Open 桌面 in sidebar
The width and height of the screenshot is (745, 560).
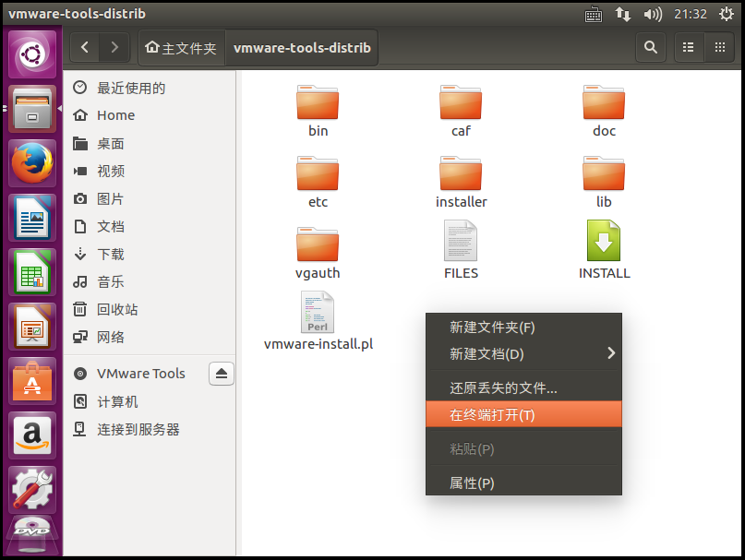(150, 143)
